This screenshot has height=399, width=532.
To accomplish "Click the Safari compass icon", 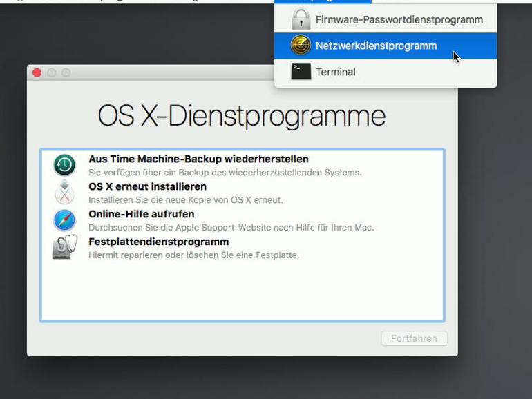I will point(64,220).
